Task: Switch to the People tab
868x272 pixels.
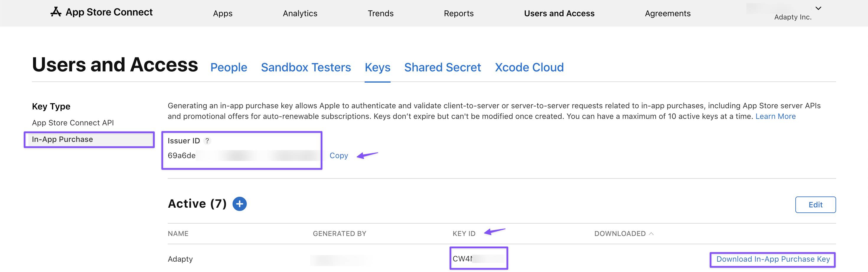Action: point(229,67)
